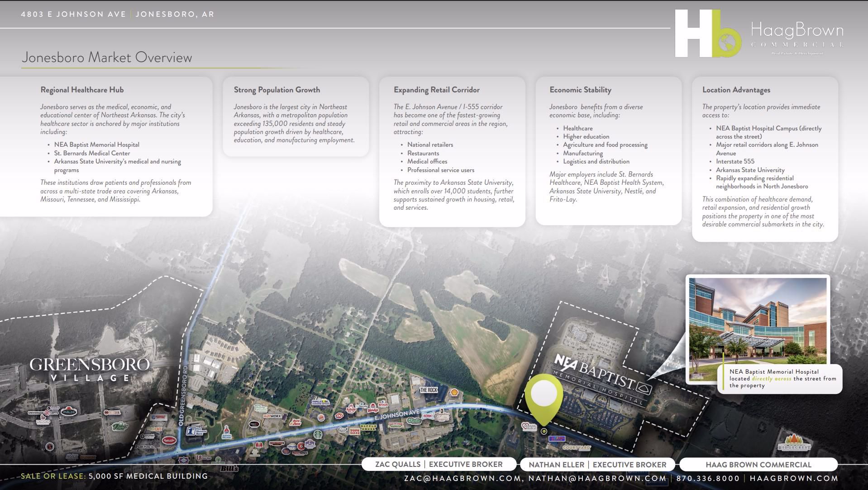Click the Nathan Eller Executive Broker pill
The width and height of the screenshot is (868, 490).
pos(597,465)
